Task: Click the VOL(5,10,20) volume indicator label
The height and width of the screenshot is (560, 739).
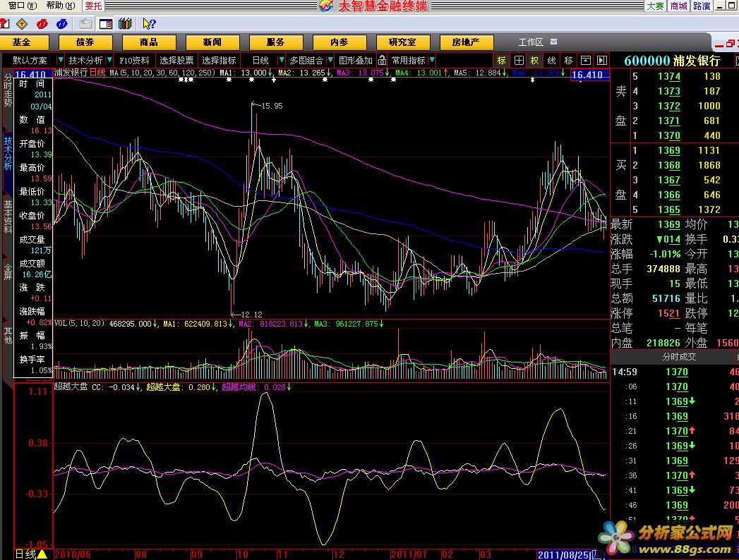Action: (79, 324)
